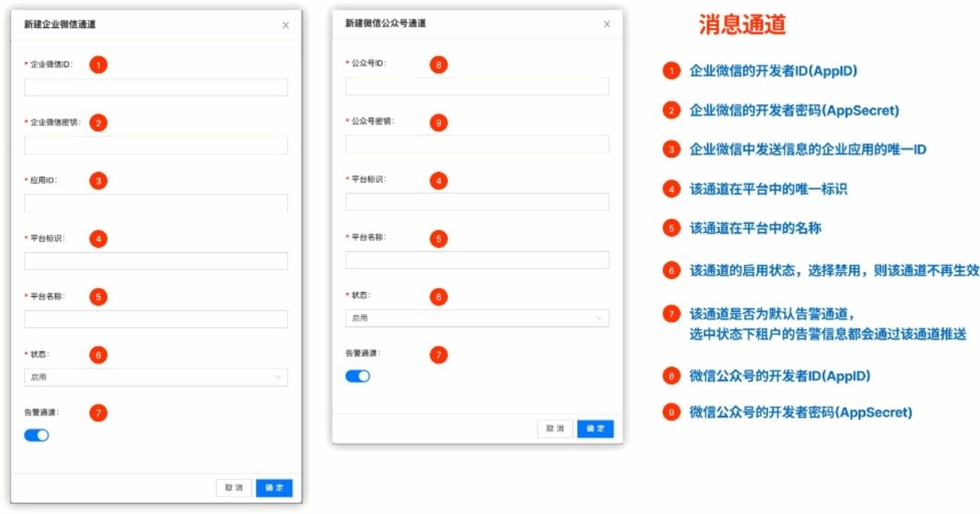This screenshot has height=514, width=980.
Task: Click text 企业微信的开发者ID(AppID)
Action: [x=773, y=72]
